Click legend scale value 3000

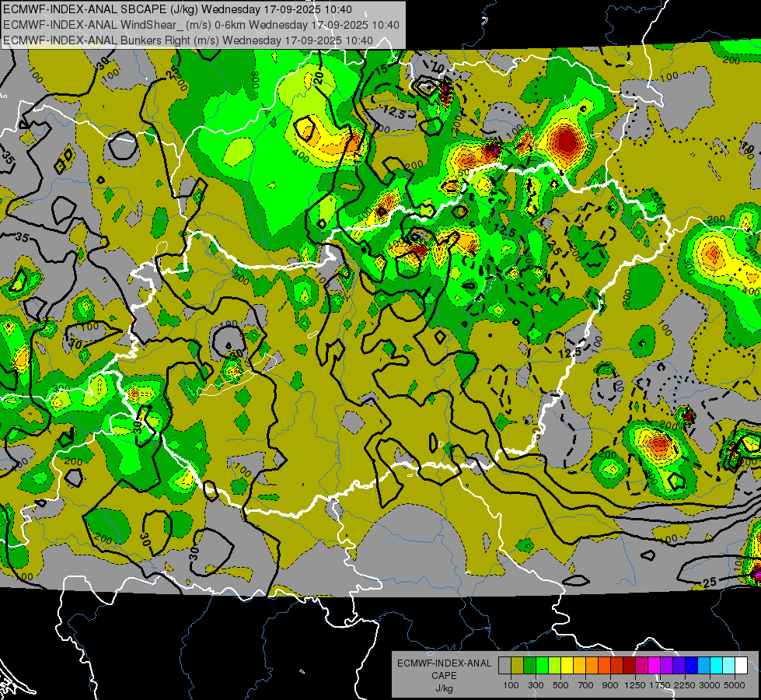tap(710, 685)
